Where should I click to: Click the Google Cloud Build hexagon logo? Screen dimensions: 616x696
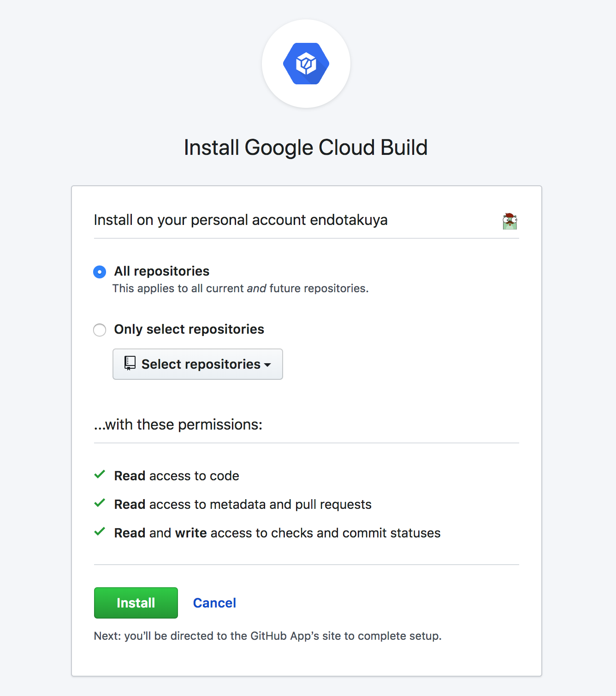pos(306,64)
